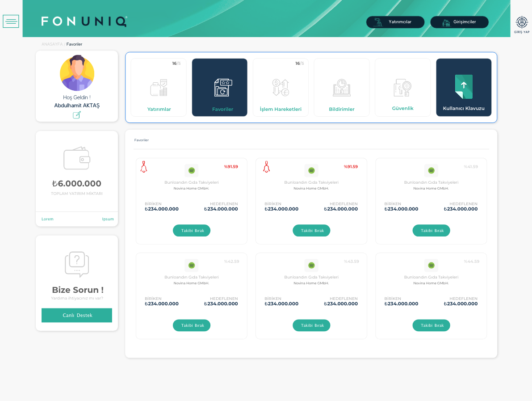This screenshot has width=532, height=401.
Task: Click the user avatar picture
Action: pos(77,73)
